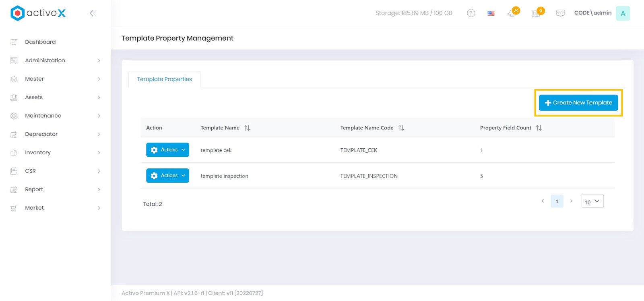Select the Template Properties tab
The width and height of the screenshot is (644, 301).
click(x=164, y=79)
